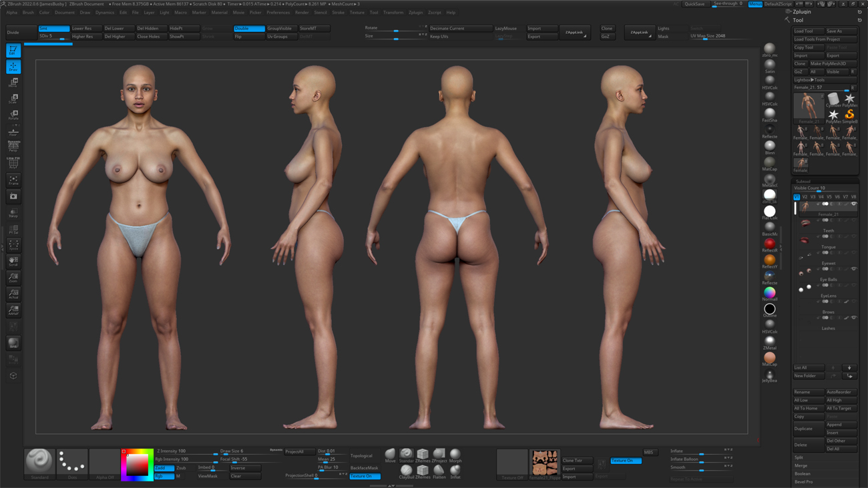The image size is (868, 488).
Task: Pick the Move brush icon
Action: pyautogui.click(x=390, y=455)
